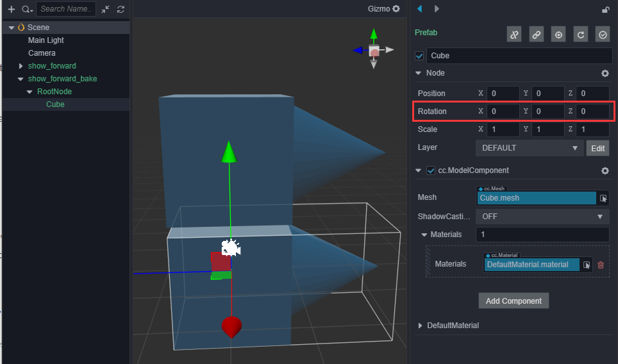Screen dimensions: 618x364
Task: Toggle the inspector lock icon
Action: click(605, 9)
